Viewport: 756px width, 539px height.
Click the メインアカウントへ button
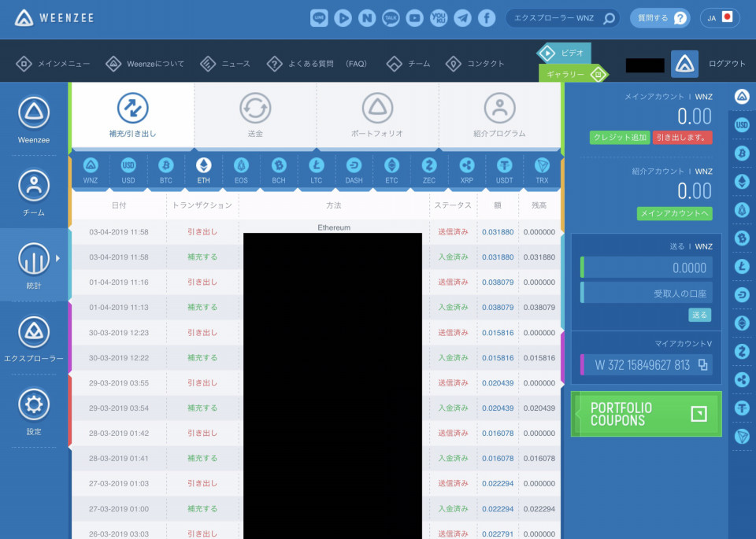[675, 213]
